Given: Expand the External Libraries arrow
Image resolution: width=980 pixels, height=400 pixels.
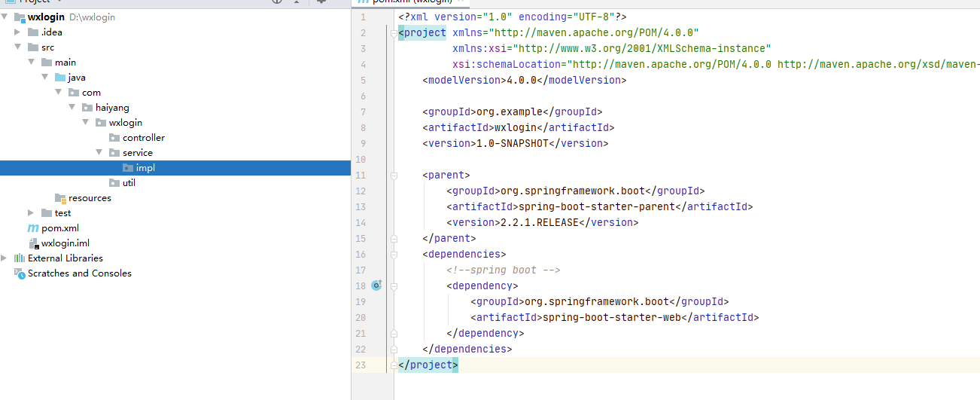Looking at the screenshot, I should pyautogui.click(x=5, y=258).
